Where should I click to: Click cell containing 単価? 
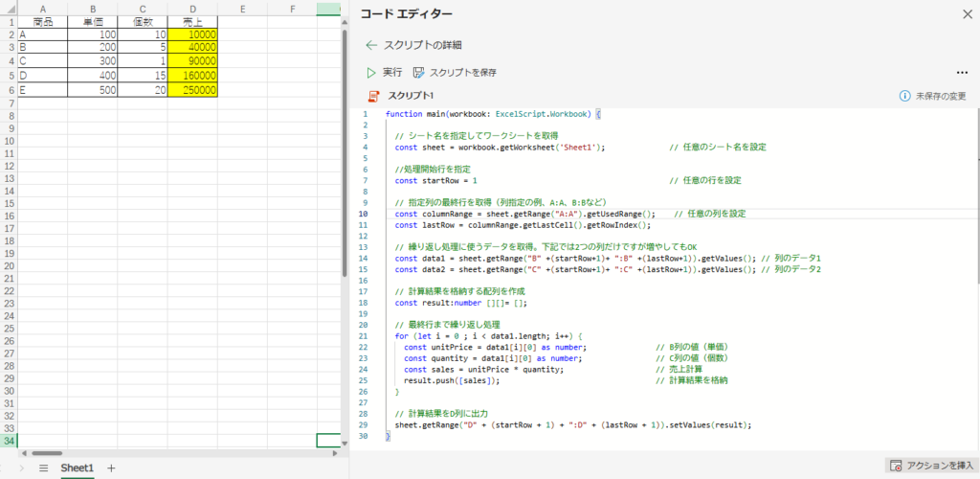pyautogui.click(x=93, y=22)
